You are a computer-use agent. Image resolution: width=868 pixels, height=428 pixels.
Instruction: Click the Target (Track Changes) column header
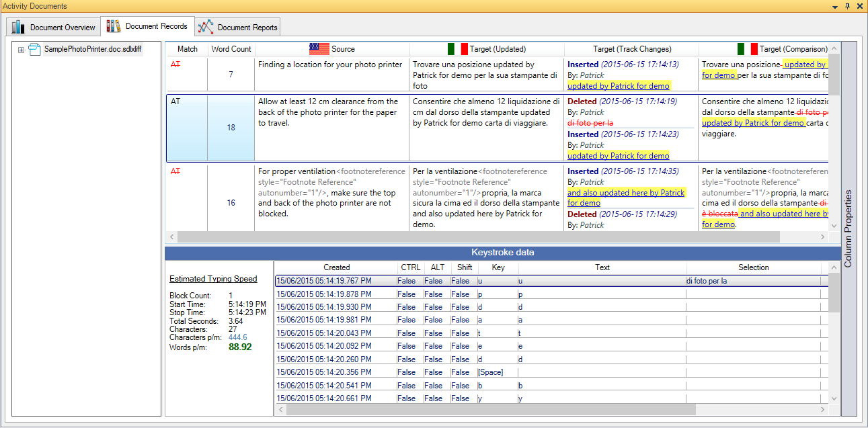coord(632,49)
